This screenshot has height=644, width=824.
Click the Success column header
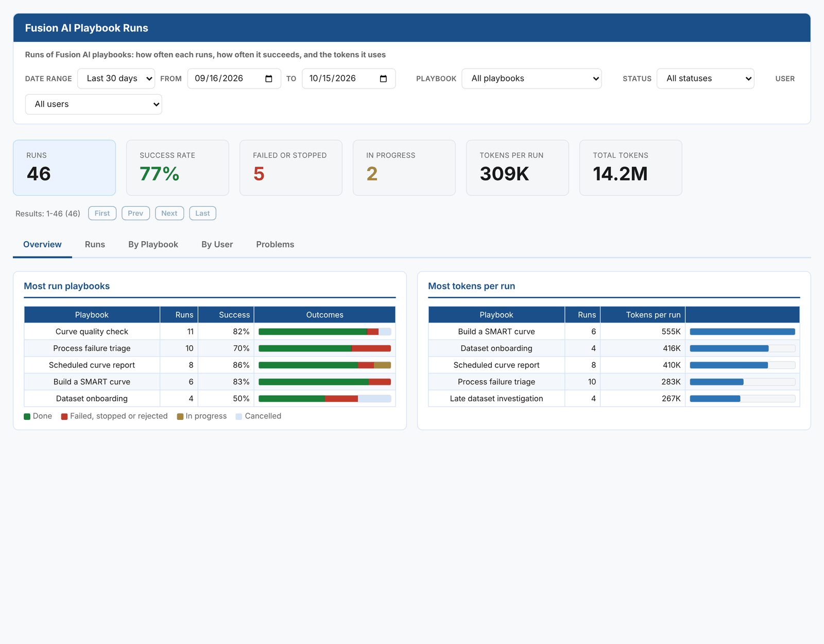(226, 315)
